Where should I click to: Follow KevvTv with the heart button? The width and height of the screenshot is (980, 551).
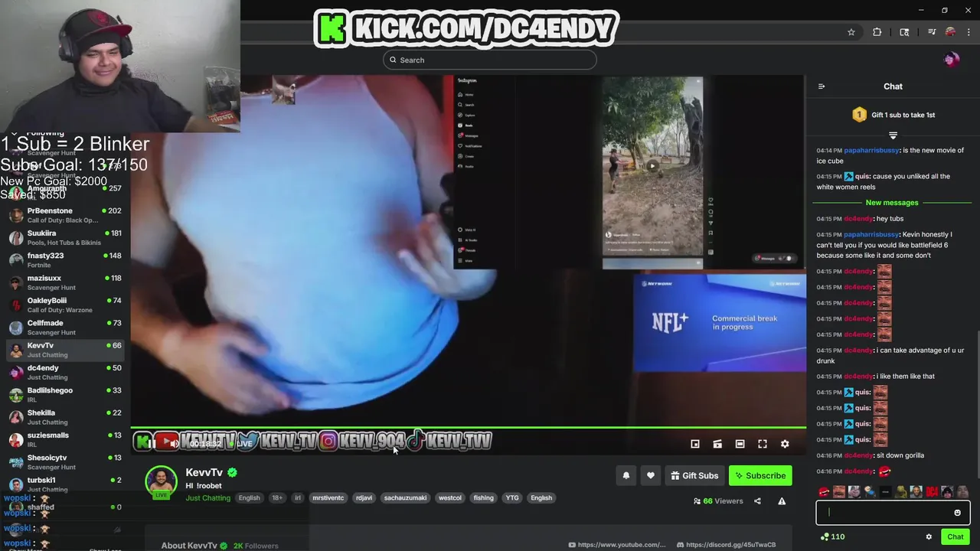(x=650, y=475)
